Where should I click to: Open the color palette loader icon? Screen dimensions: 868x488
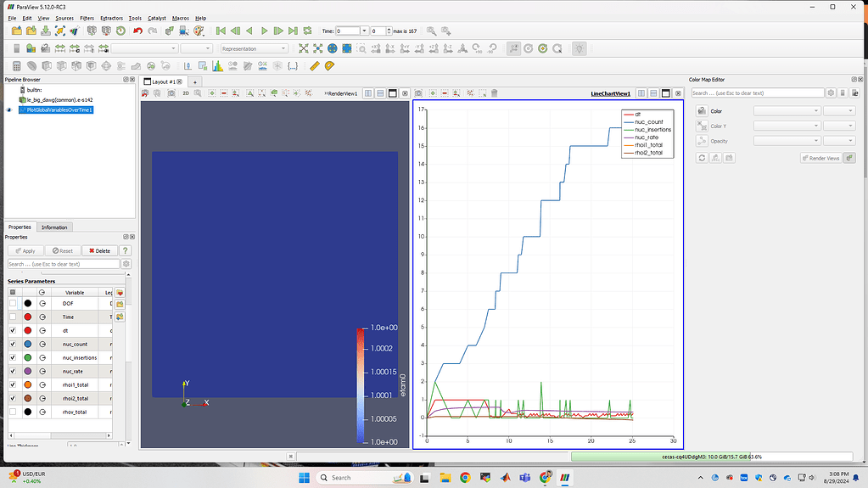pos(199,31)
